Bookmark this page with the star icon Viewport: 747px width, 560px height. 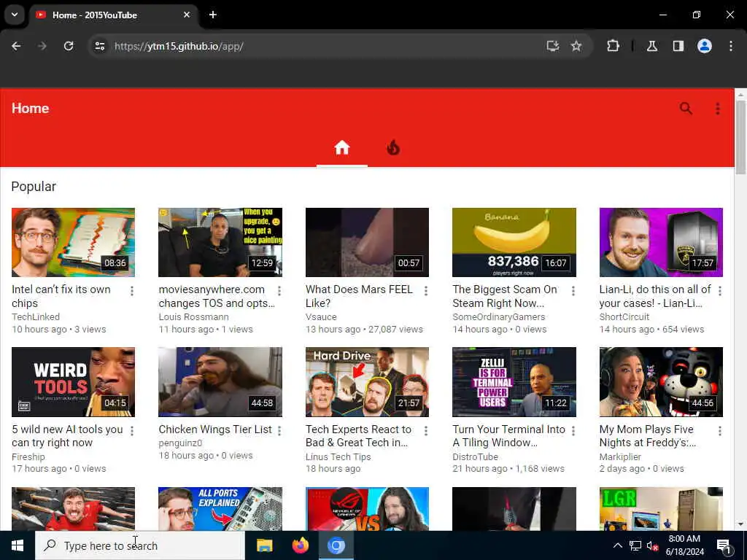tap(576, 46)
